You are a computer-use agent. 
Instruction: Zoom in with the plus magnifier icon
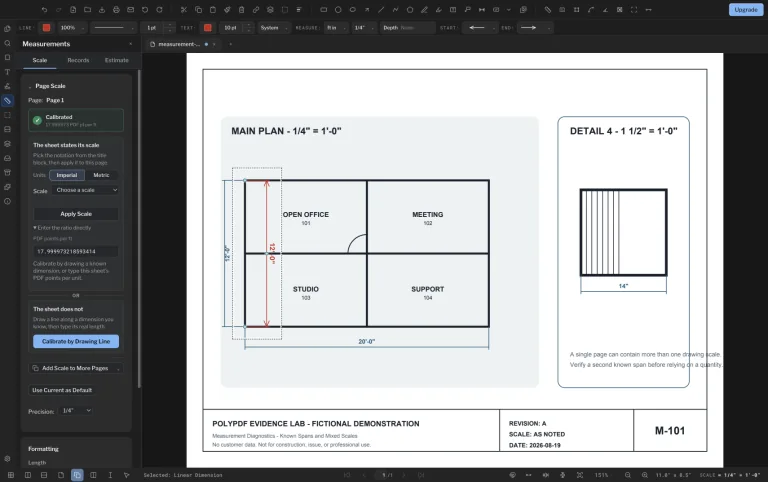[645, 475]
